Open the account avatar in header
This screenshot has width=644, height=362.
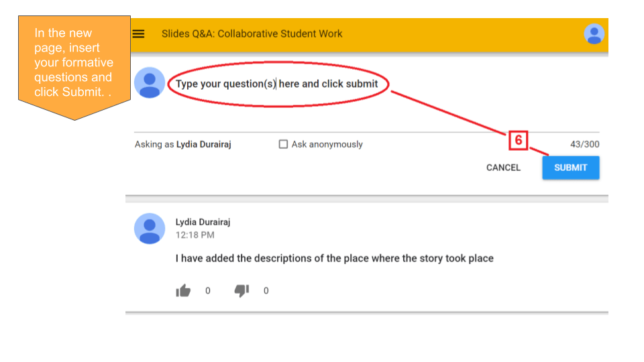[594, 34]
